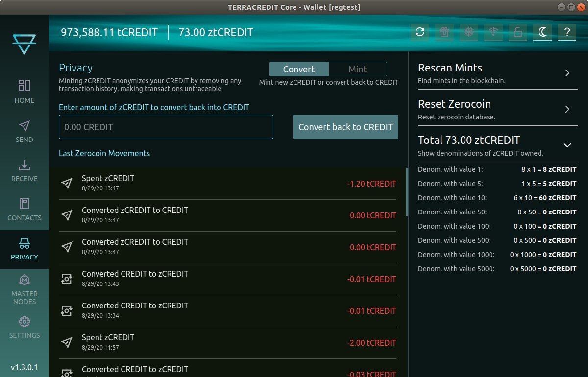Click the Last Zerocoin Movements label
Viewport: 588px width, 377px height.
point(104,153)
